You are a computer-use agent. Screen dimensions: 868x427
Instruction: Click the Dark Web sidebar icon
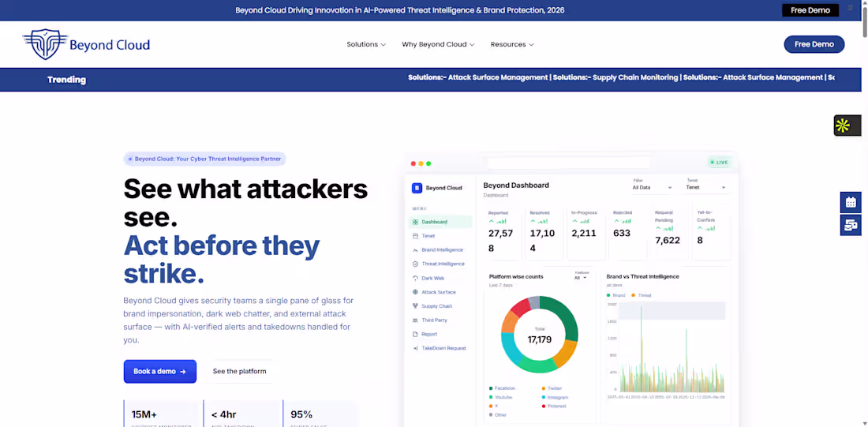[415, 278]
